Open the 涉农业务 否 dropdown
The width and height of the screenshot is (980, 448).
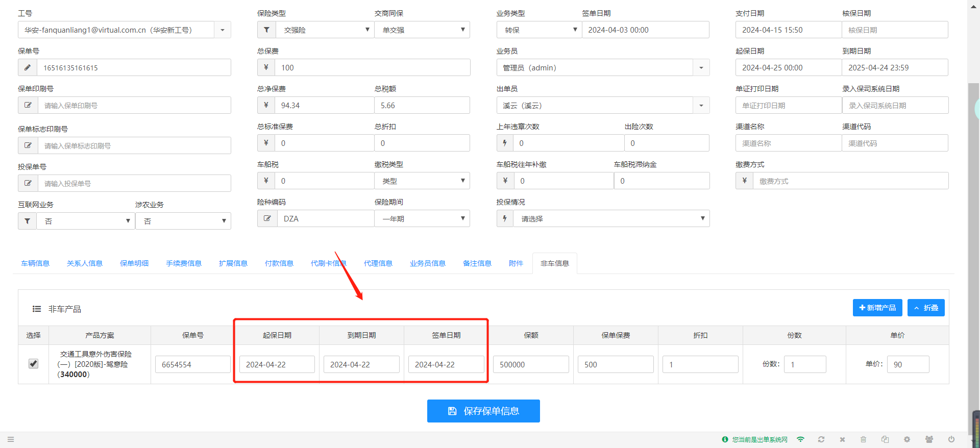[183, 221]
